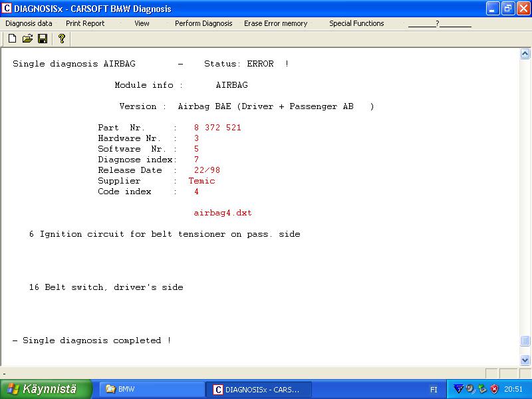Select Erase Error memory in menu bar
Viewport: 532px width, 399px height.
click(x=275, y=23)
